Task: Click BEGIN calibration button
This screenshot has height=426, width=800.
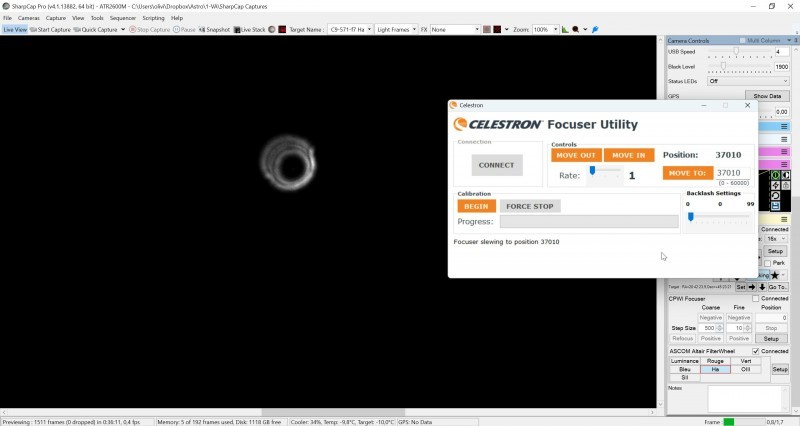Action: (x=477, y=206)
